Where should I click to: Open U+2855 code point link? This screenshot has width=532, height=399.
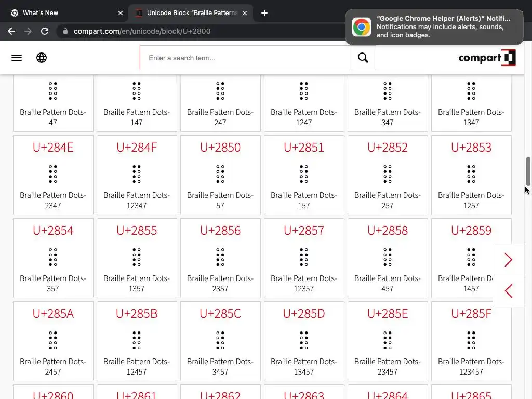point(137,231)
